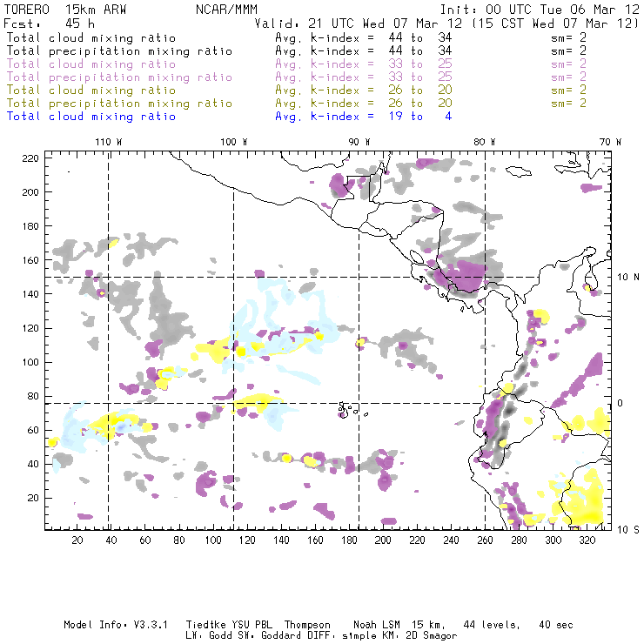Click the "Valid: 21 UTC Wed 07 Mar 12" text

point(359,23)
